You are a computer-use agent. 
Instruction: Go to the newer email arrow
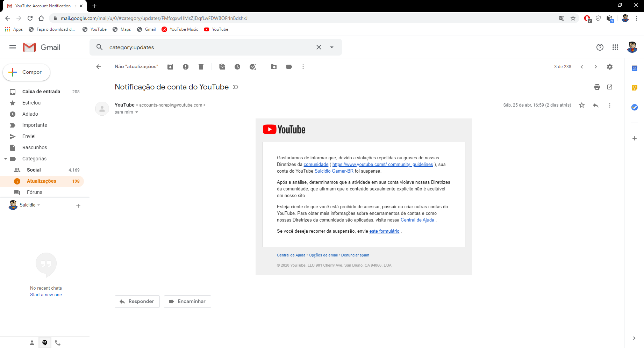(582, 67)
